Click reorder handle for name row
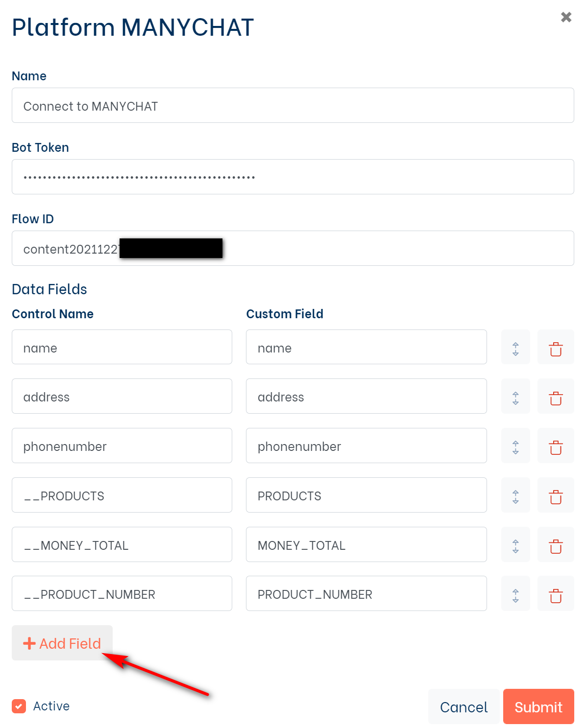 point(515,348)
